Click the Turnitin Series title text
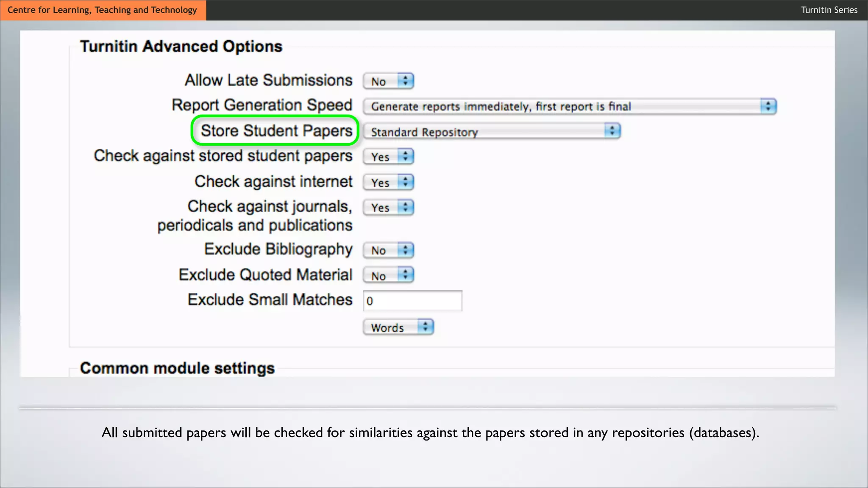868x488 pixels. [x=829, y=10]
